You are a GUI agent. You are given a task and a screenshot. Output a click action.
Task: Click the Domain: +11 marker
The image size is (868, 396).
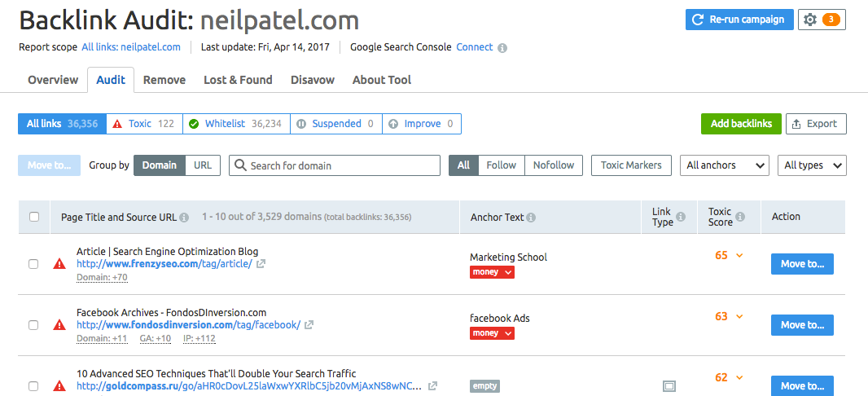(102, 338)
